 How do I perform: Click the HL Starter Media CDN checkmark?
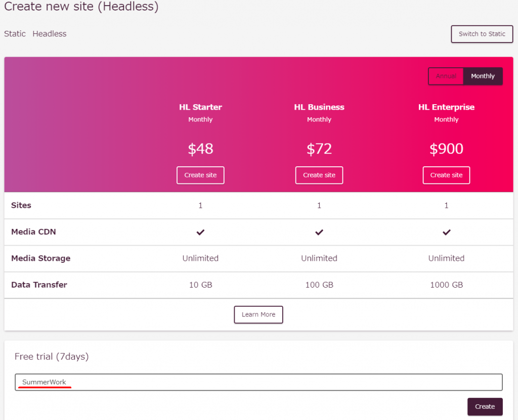point(200,232)
